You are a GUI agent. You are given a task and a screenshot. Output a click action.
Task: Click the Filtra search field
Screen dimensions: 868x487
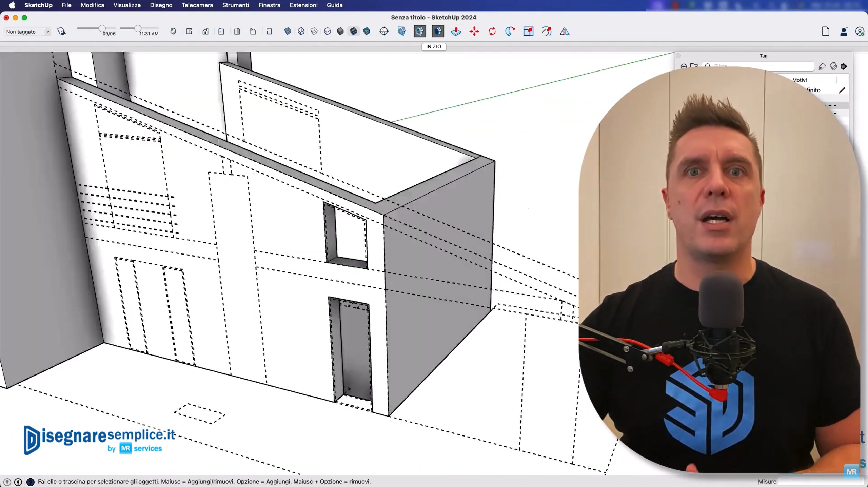[x=758, y=66]
